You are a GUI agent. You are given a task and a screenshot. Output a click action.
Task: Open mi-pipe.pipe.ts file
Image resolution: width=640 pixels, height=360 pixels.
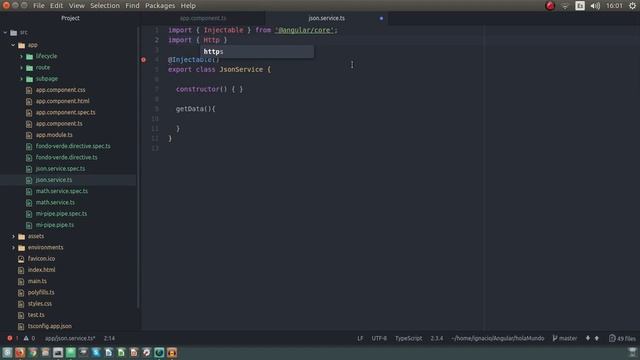click(x=55, y=225)
